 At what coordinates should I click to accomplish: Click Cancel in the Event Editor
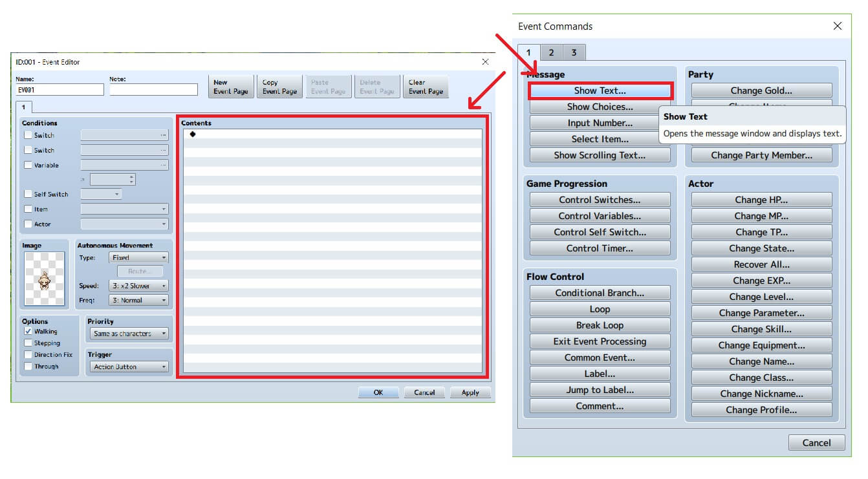(424, 392)
